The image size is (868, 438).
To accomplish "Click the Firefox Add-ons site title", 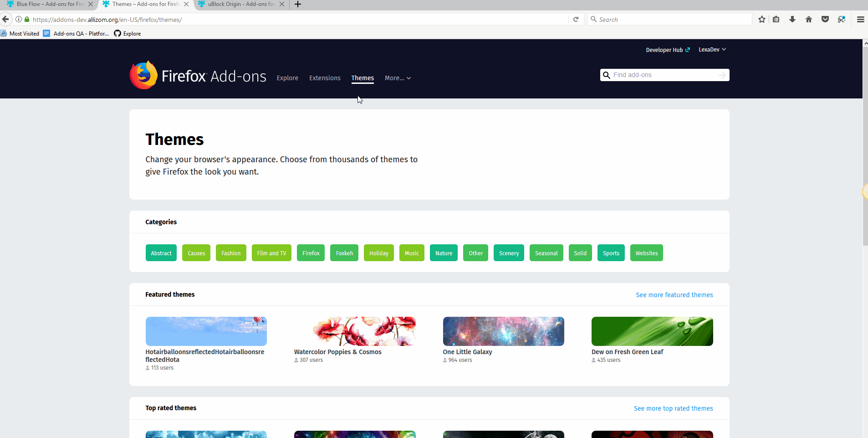I will click(214, 76).
